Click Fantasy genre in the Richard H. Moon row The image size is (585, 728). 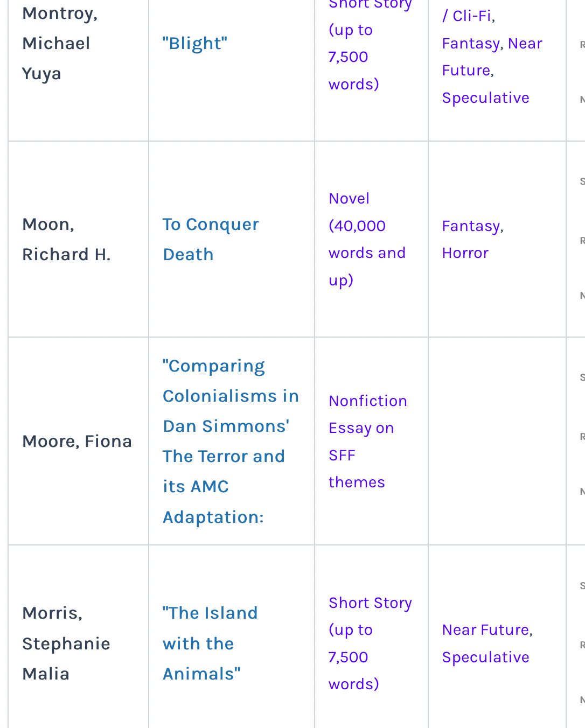[471, 226]
